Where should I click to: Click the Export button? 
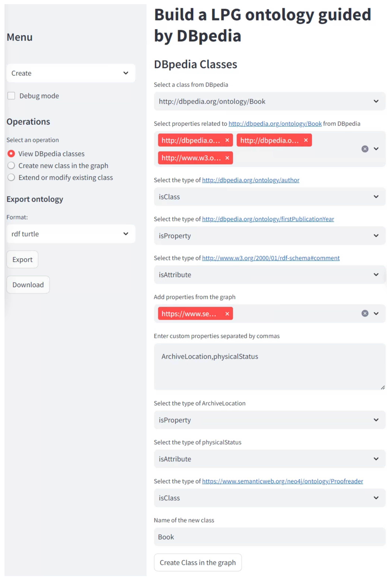click(x=22, y=259)
